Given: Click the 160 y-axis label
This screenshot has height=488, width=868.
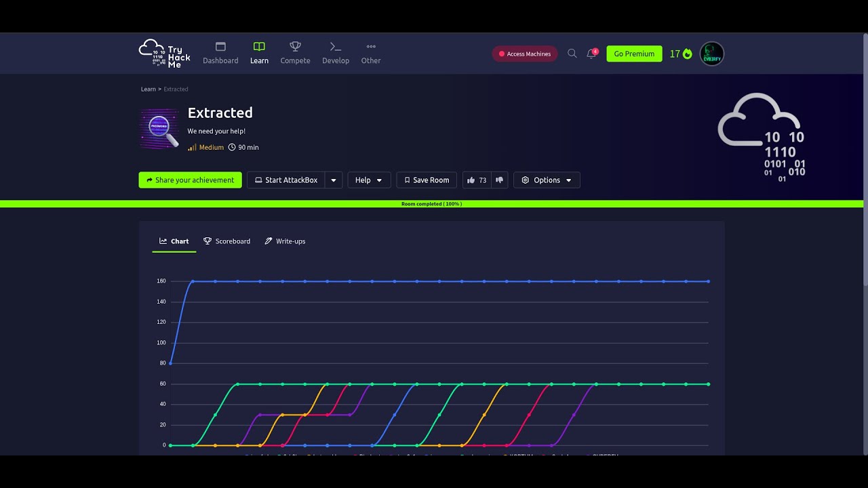Looking at the screenshot, I should coord(161,281).
